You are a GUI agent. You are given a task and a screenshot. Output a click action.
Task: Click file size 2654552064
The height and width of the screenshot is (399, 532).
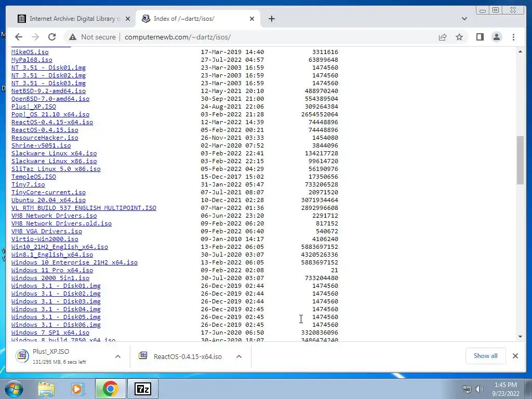(320, 114)
